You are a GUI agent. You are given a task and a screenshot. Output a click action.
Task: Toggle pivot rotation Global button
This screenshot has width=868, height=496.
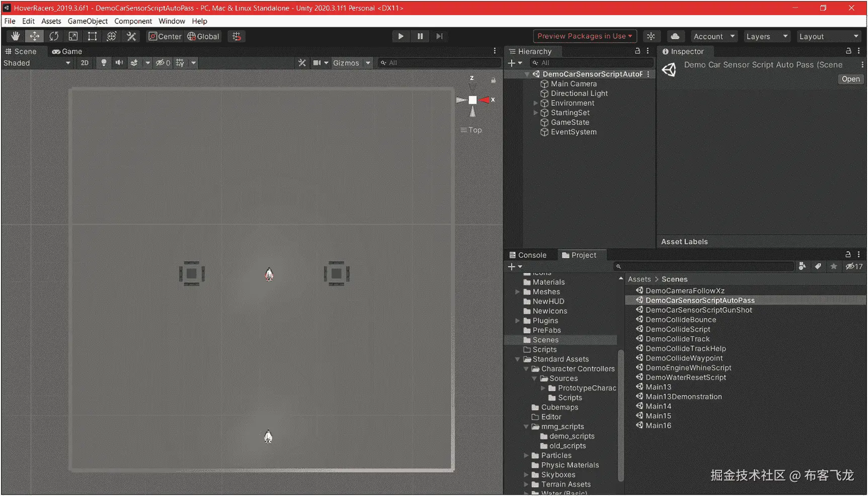[203, 36]
